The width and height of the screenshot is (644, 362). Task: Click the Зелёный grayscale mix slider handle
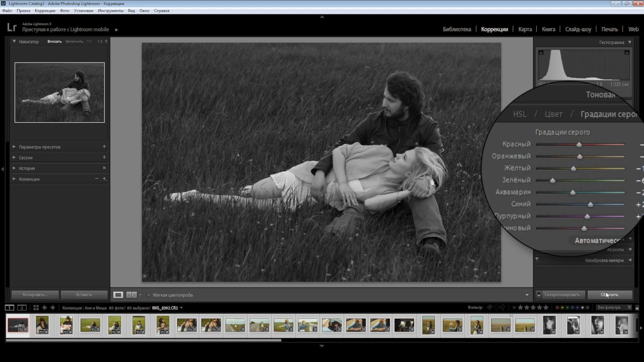(552, 180)
